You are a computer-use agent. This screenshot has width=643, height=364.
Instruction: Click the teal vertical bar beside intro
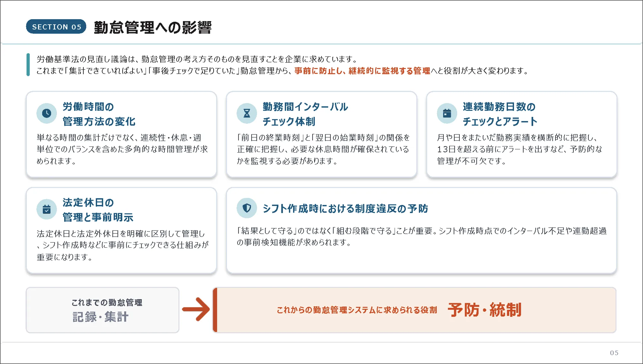[x=28, y=65]
